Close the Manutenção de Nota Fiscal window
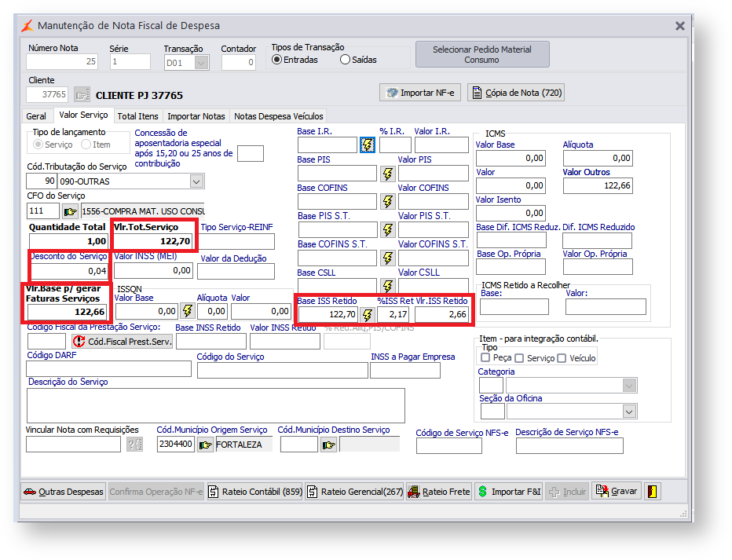This screenshot has height=560, width=732. point(679,26)
